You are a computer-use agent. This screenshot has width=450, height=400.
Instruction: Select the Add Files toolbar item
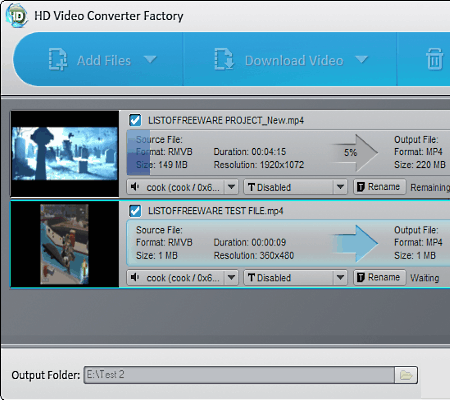(103, 60)
